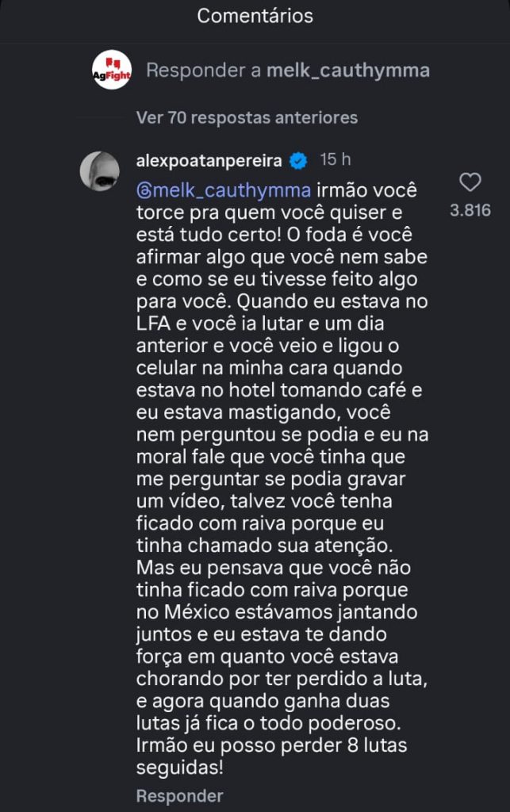The image size is (510, 812).
Task: Click the '15 h' comment timestamp
Action: pyautogui.click(x=336, y=160)
